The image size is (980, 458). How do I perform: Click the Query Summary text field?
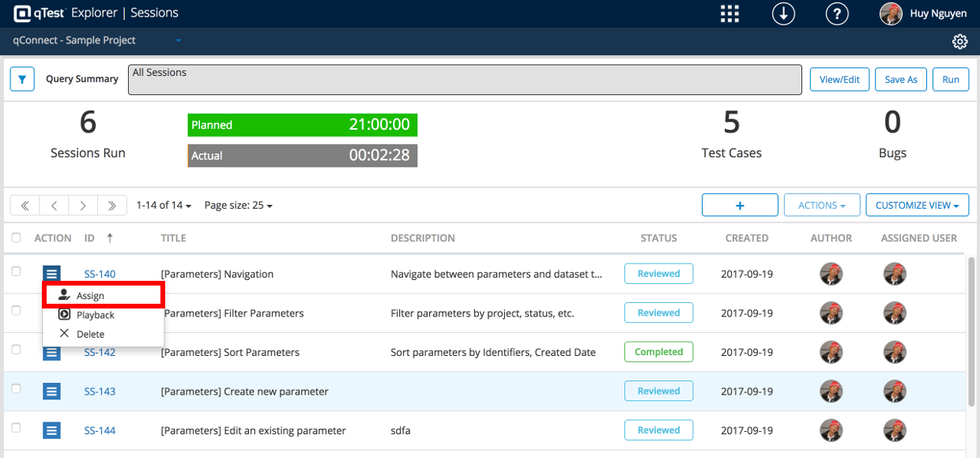pos(465,80)
